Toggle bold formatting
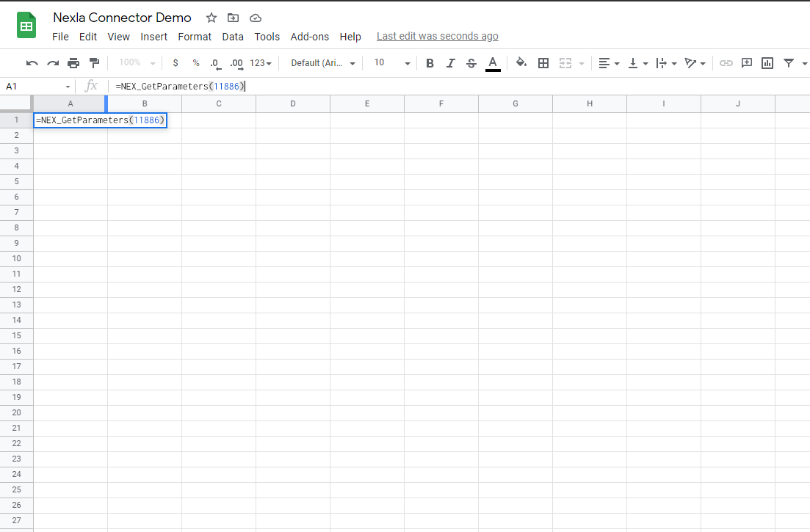This screenshot has width=810, height=532. pyautogui.click(x=430, y=63)
